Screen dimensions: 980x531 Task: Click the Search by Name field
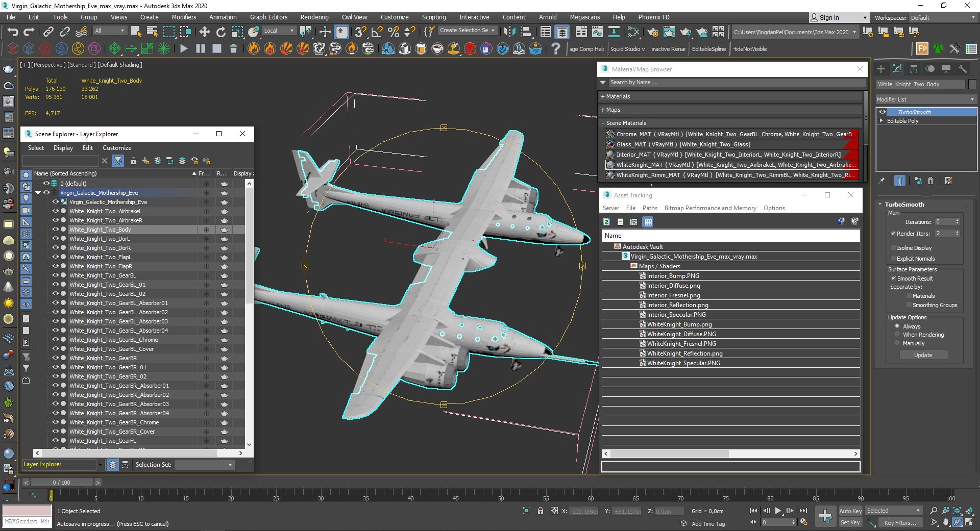pyautogui.click(x=737, y=82)
